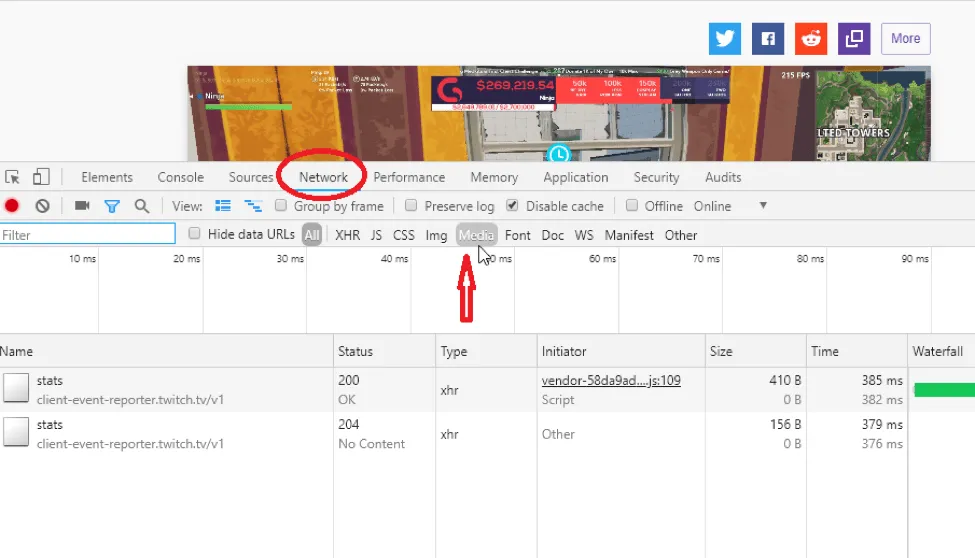Select the inspect element picker icon
975x558 pixels.
12,177
